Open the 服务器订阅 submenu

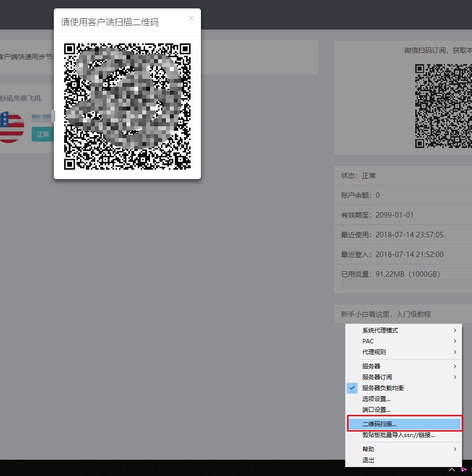click(x=403, y=377)
